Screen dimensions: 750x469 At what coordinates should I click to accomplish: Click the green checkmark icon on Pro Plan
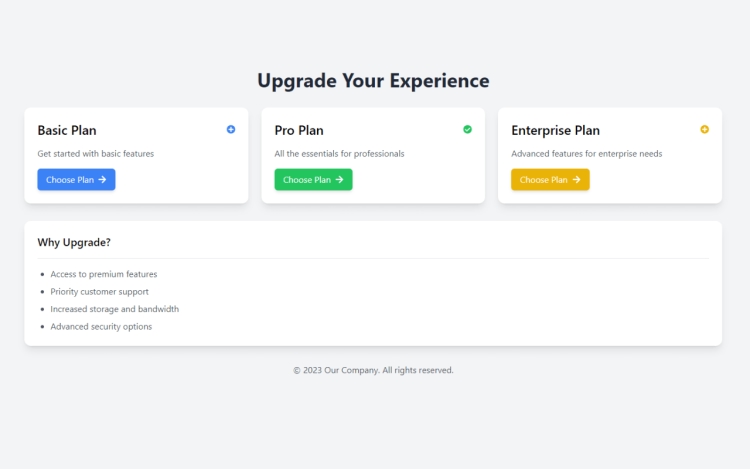point(467,130)
